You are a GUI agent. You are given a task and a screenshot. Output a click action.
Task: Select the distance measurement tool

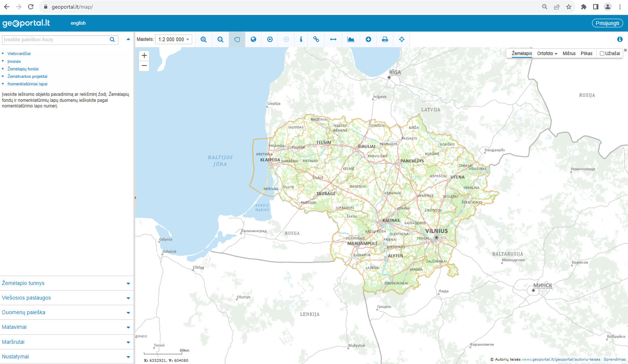[x=333, y=39]
